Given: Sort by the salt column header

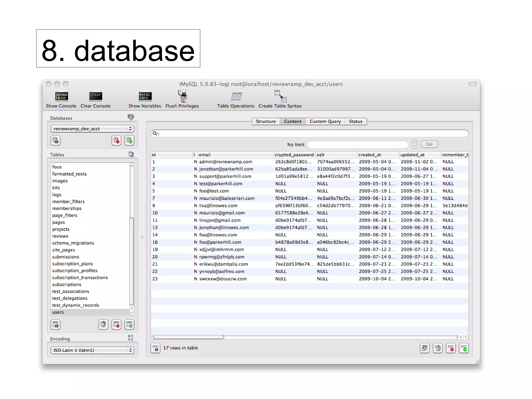Looking at the screenshot, I should pyautogui.click(x=336, y=155).
